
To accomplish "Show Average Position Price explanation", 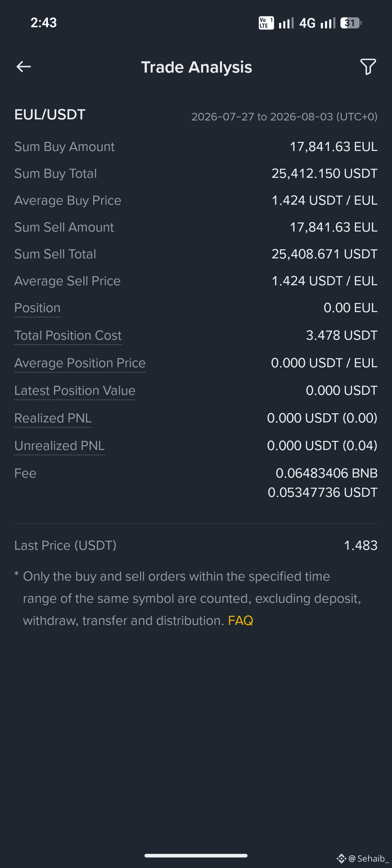I will [x=80, y=363].
